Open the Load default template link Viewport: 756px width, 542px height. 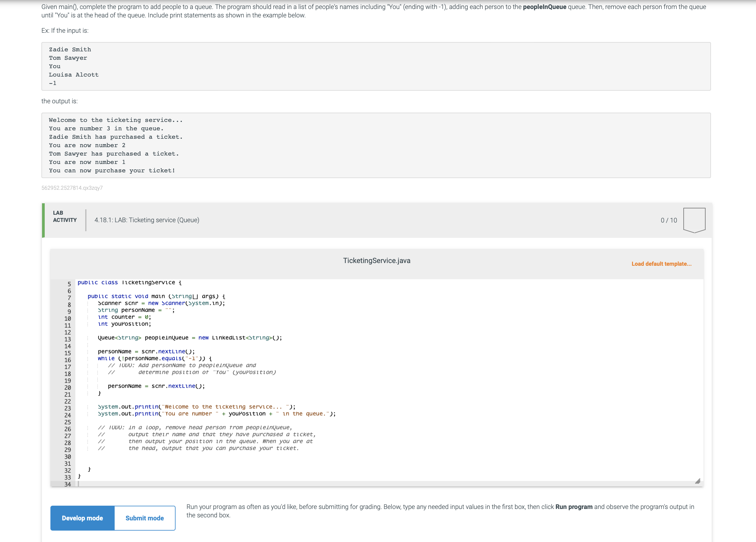[x=661, y=264]
